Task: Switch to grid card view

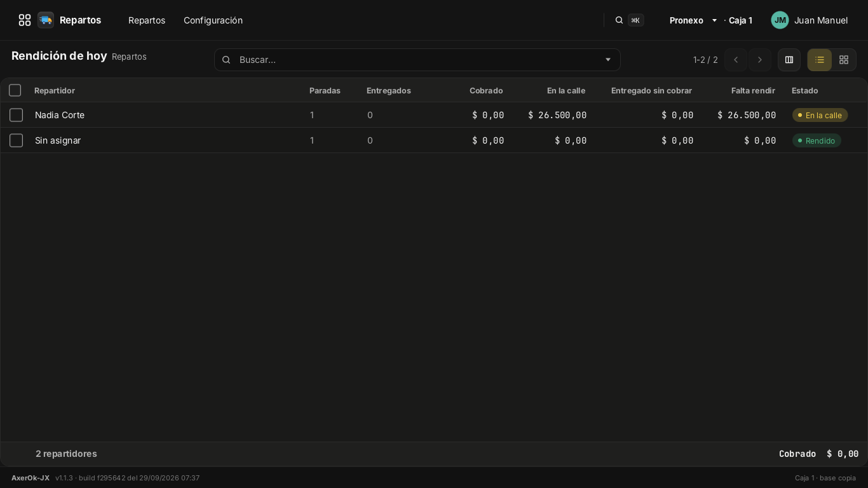Action: tap(844, 60)
